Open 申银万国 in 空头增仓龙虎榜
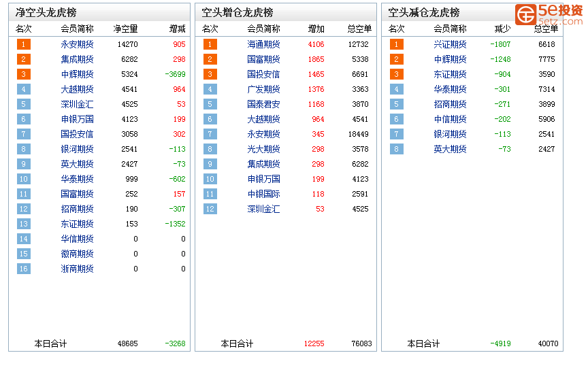This screenshot has width=588, height=370. pyautogui.click(x=263, y=179)
